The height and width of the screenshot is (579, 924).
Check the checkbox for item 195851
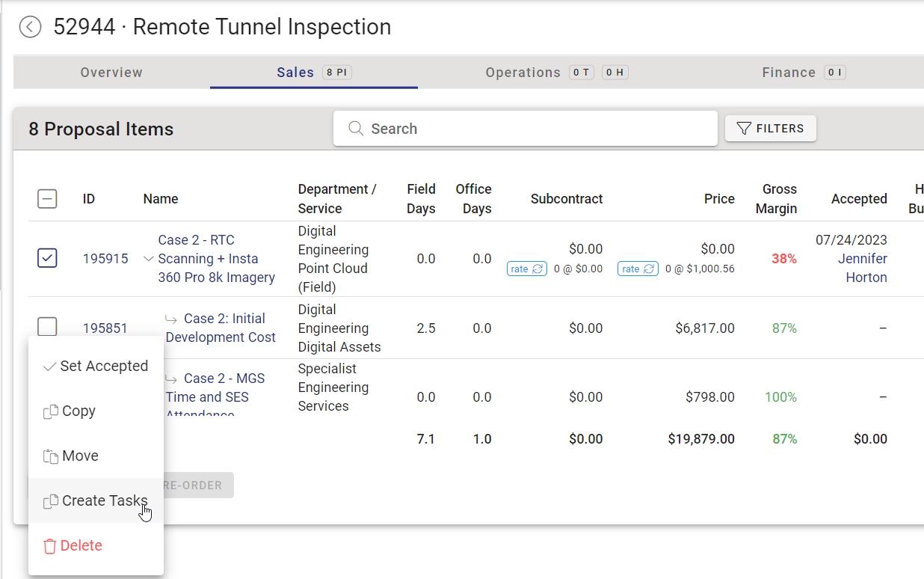pos(47,327)
